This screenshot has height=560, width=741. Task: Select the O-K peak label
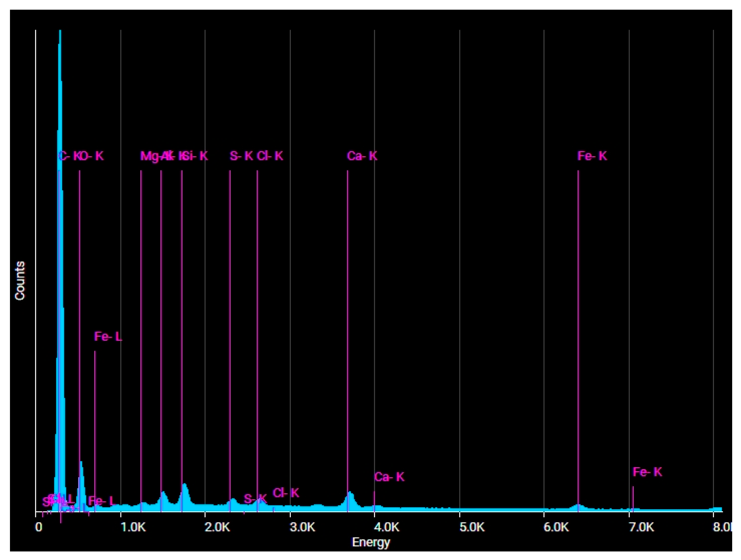(x=92, y=156)
